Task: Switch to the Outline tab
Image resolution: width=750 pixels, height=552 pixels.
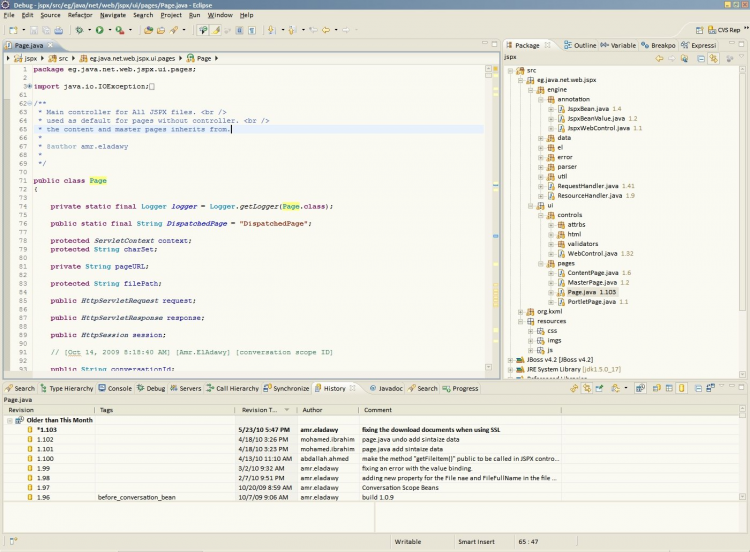Action: (x=584, y=45)
